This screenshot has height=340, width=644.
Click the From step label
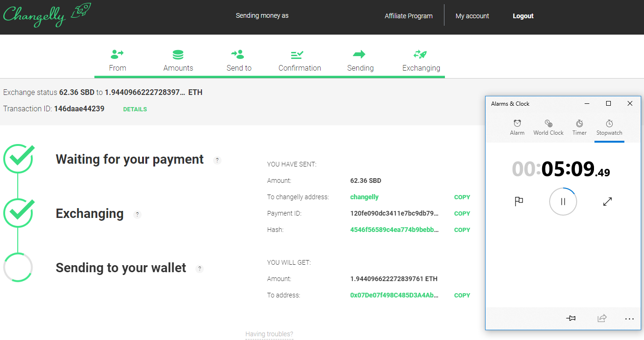(x=117, y=68)
